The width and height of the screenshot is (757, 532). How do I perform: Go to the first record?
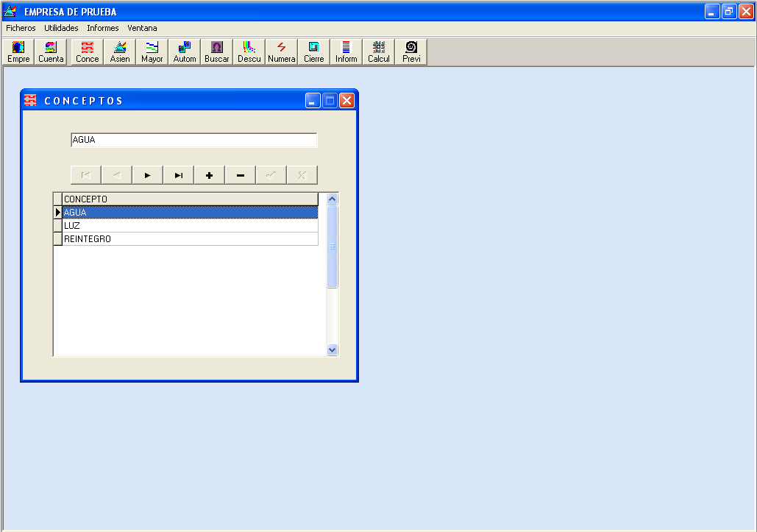[x=86, y=175]
